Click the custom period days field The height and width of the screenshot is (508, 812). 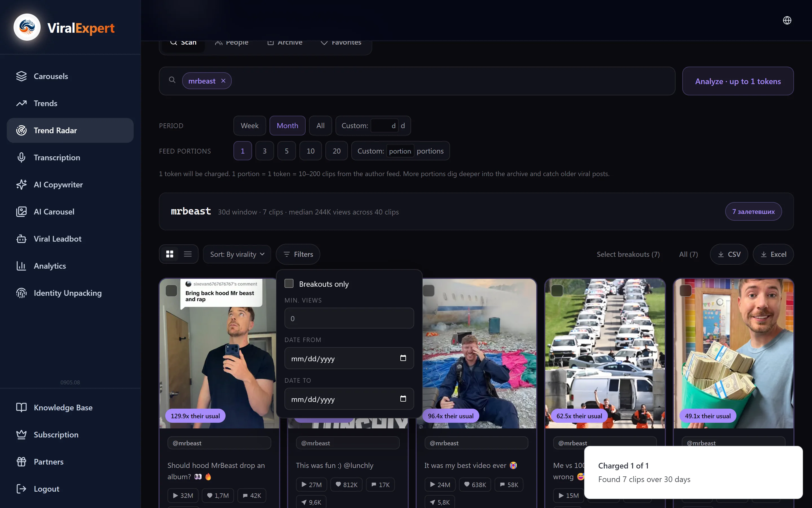385,126
